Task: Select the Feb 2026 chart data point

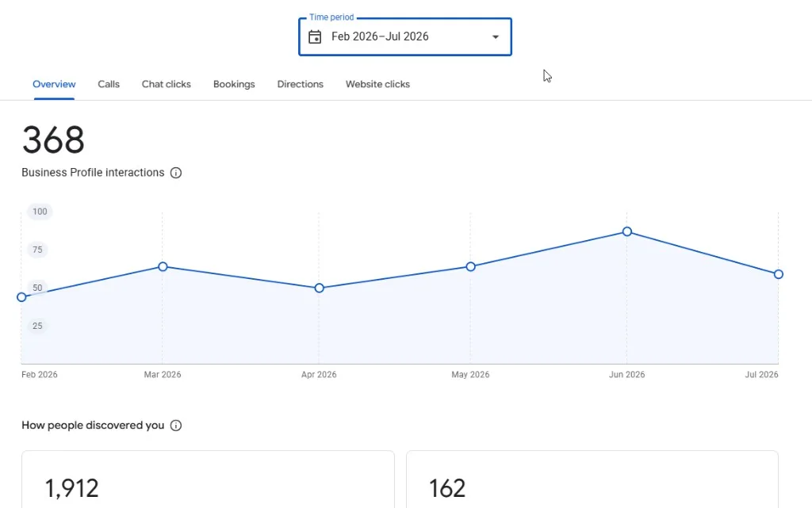Action: pos(21,297)
